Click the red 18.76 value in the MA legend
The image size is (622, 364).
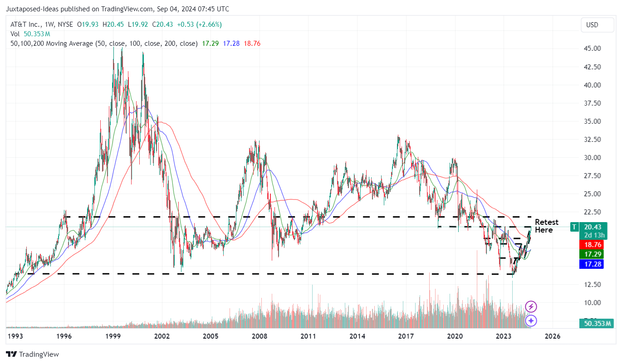252,44
